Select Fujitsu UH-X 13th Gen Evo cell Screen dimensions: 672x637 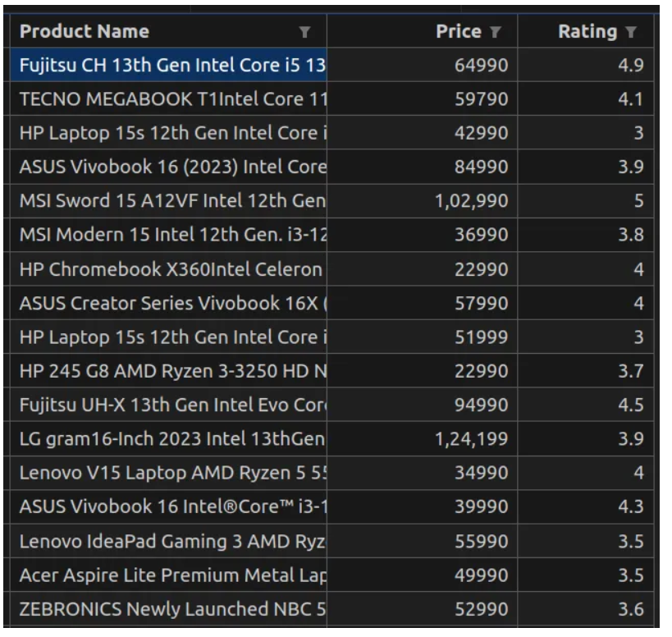coord(168,405)
